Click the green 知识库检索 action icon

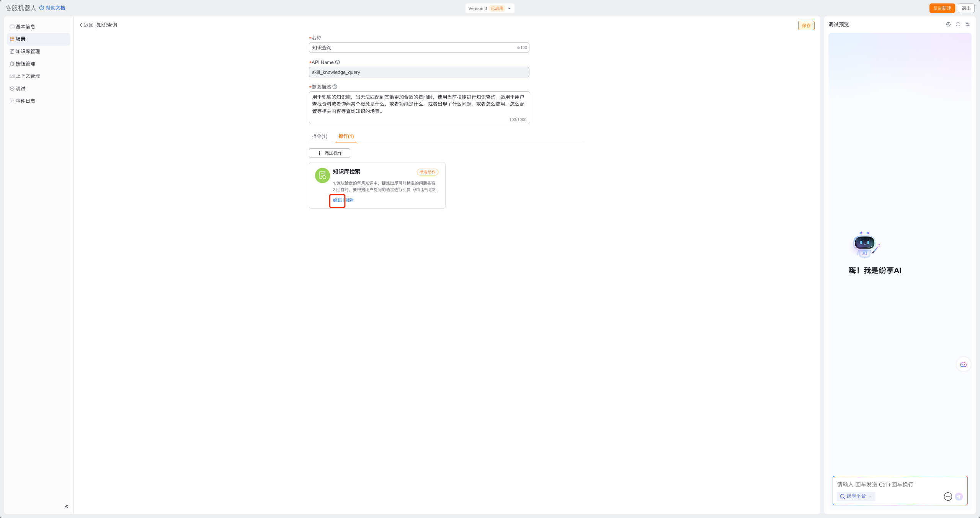tap(322, 175)
